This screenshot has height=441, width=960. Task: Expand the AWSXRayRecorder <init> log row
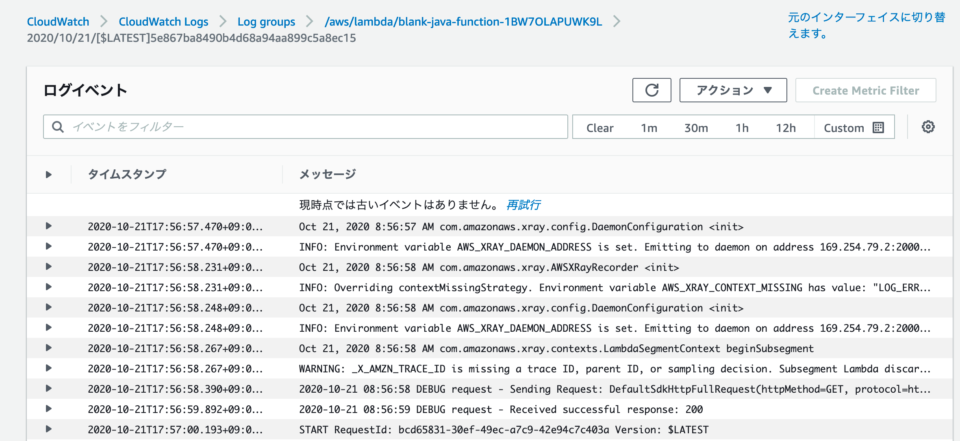point(48,267)
